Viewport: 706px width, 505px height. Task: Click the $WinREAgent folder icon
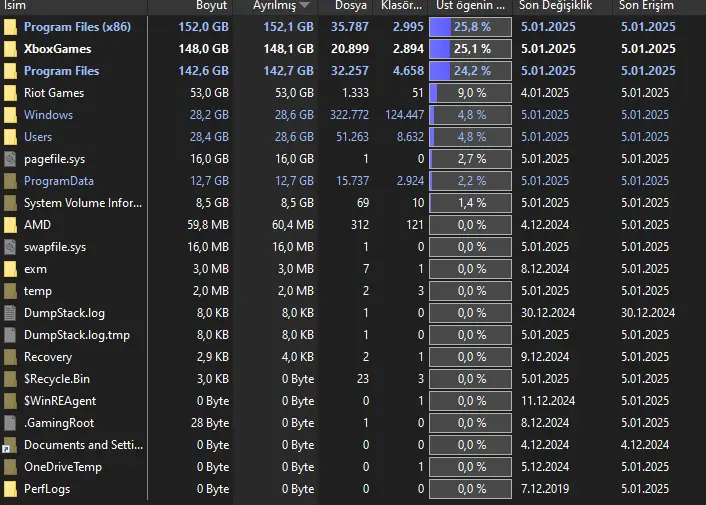point(10,401)
